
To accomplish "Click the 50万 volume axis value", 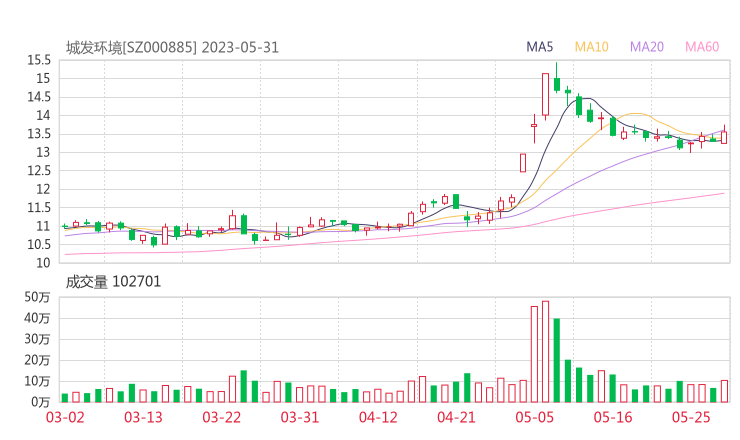I will 37,297.
